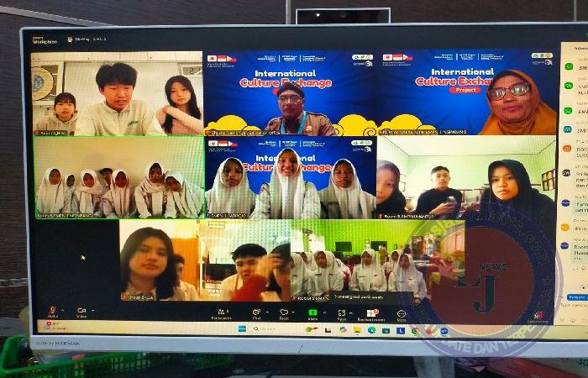Viewport: 588px width, 378px height.
Task: Toggle the Video camera button
Action: [x=82, y=312]
